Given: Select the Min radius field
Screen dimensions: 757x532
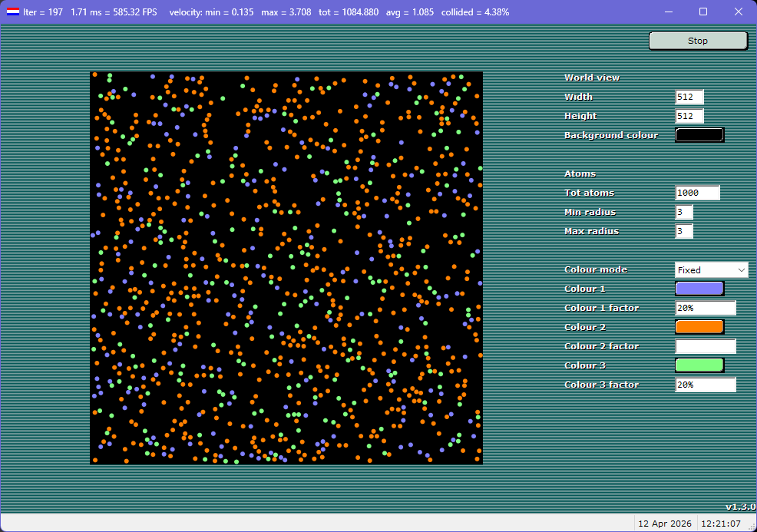Looking at the screenshot, I should coord(684,213).
